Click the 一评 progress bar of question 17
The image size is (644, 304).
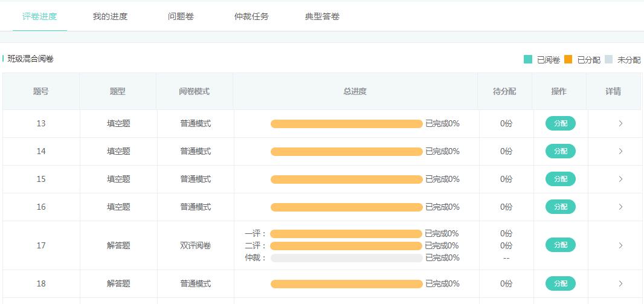click(346, 234)
